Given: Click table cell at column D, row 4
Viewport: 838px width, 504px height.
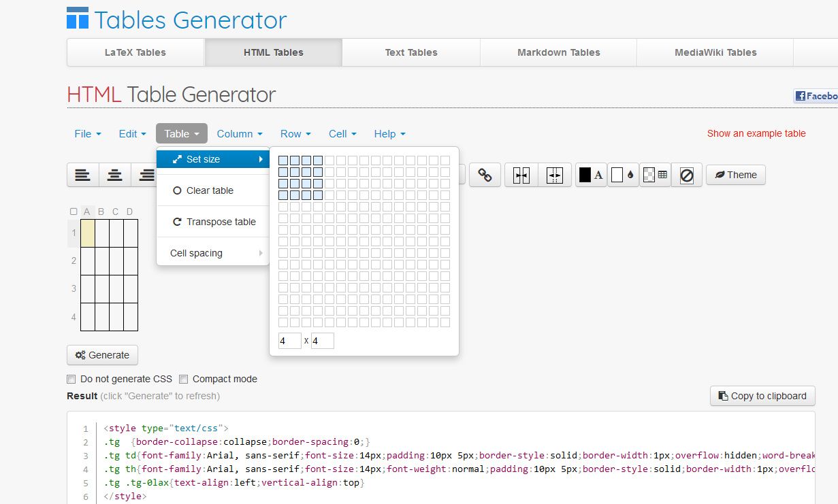Looking at the screenshot, I should point(131,317).
